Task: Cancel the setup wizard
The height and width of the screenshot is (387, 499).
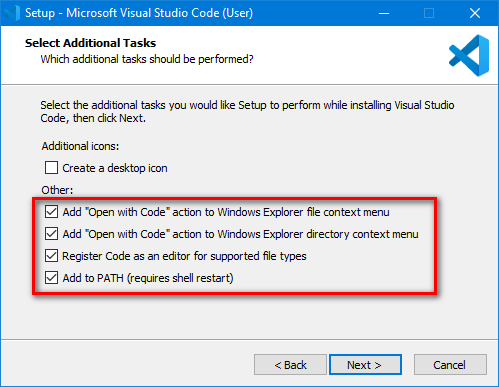Action: click(450, 365)
